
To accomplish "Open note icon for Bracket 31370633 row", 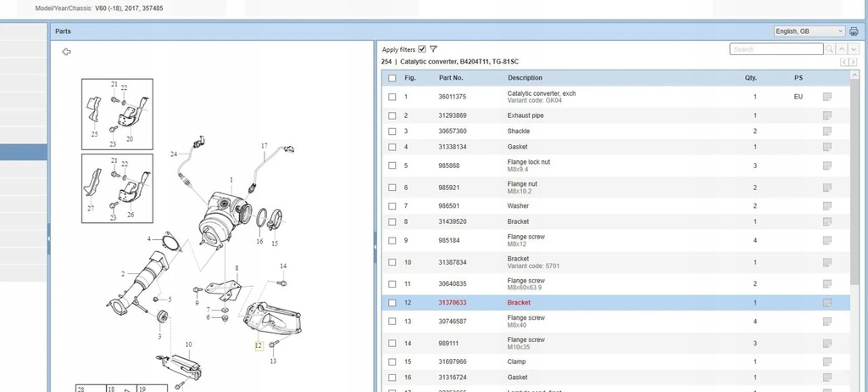I will 827,303.
